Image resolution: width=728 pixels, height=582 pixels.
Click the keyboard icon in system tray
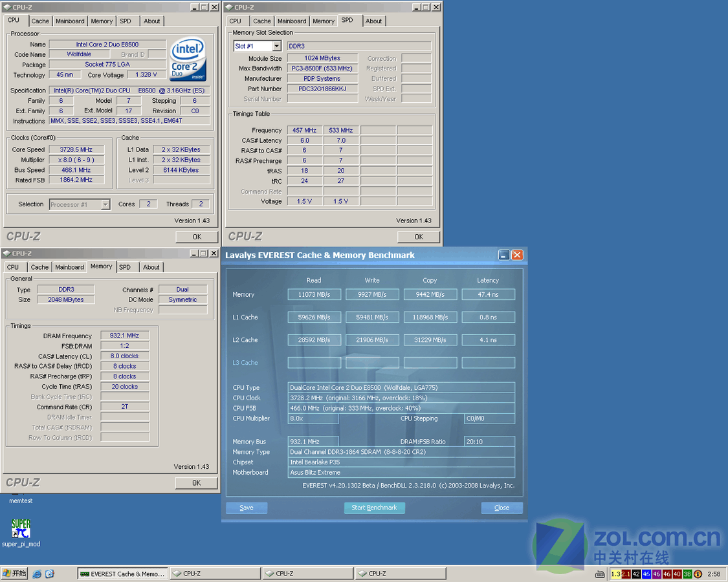pyautogui.click(x=600, y=575)
